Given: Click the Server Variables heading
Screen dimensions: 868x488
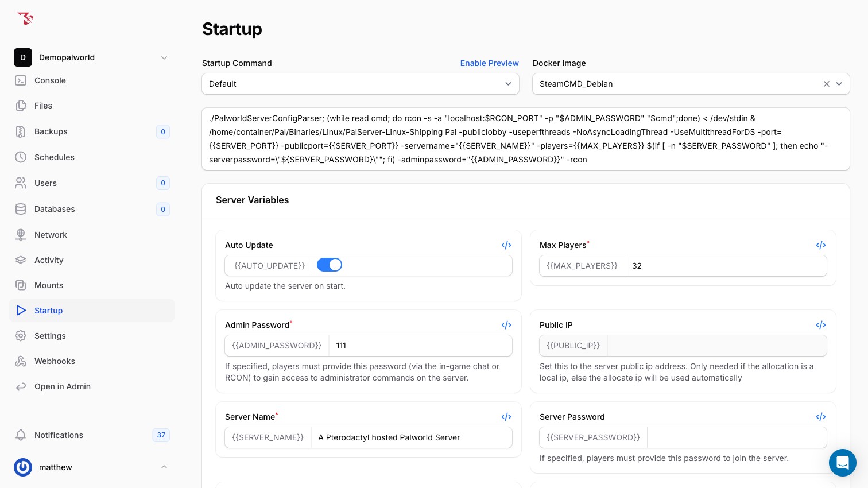Looking at the screenshot, I should 252,200.
